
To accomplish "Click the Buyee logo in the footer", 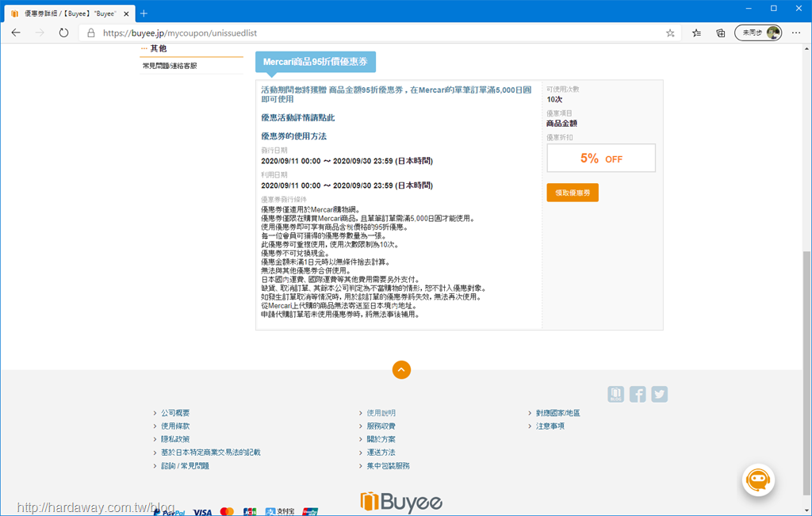I will pos(401,502).
